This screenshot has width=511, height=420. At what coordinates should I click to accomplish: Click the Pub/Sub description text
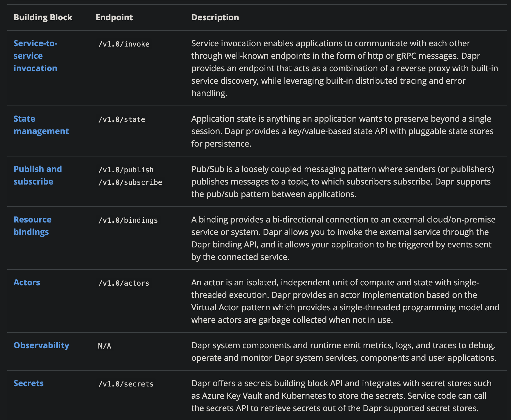(343, 181)
